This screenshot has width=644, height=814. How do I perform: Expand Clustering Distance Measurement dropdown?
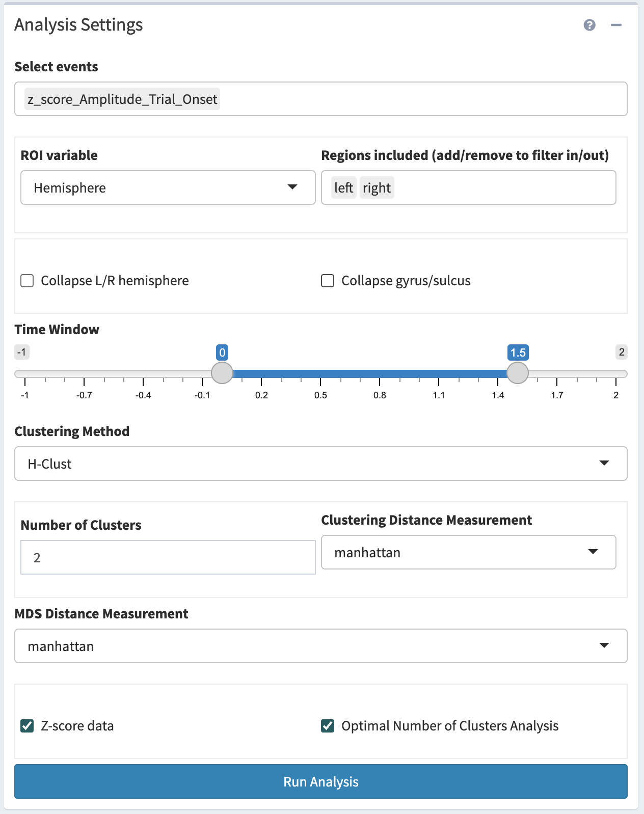tap(468, 552)
